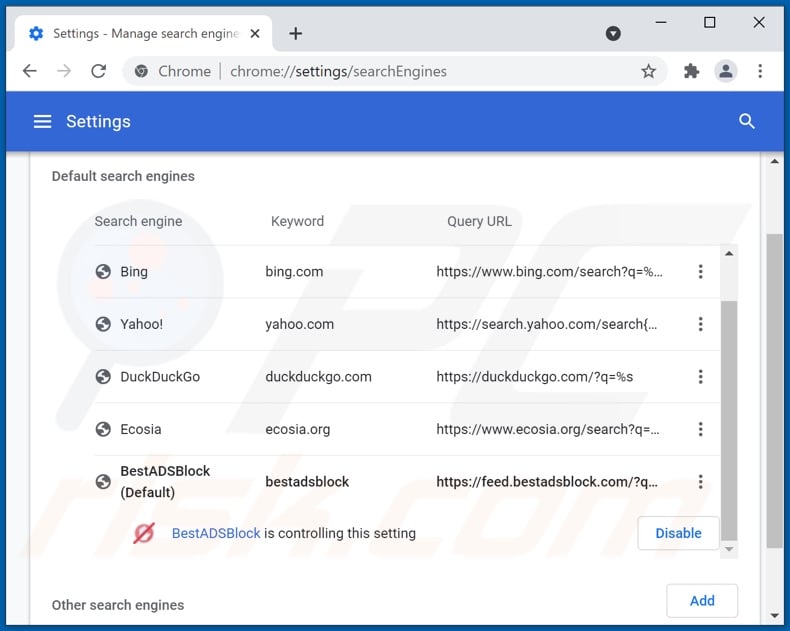Click the yahoo.com keyword
Image resolution: width=790 pixels, height=631 pixels.
point(300,324)
